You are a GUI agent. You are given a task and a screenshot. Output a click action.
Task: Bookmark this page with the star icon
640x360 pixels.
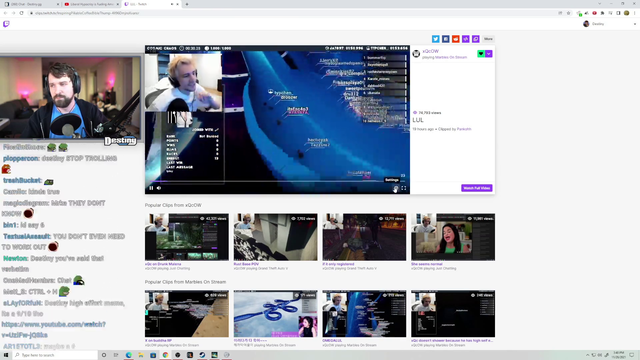[568, 13]
